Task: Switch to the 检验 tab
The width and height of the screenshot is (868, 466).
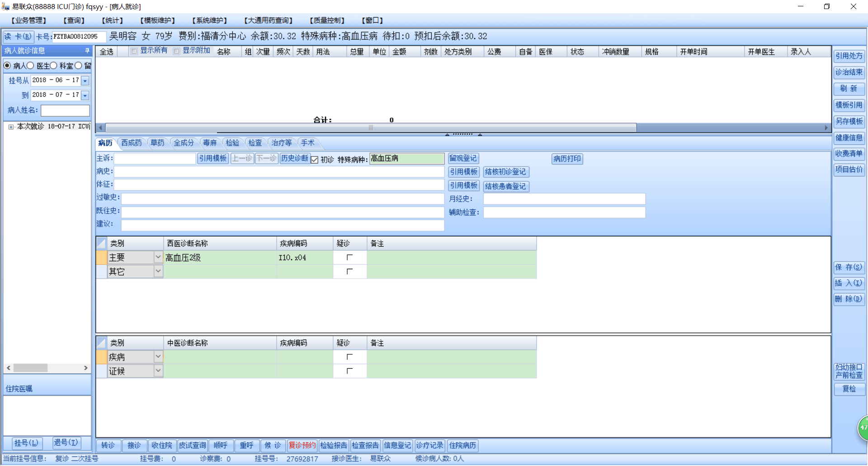Action: [x=232, y=143]
